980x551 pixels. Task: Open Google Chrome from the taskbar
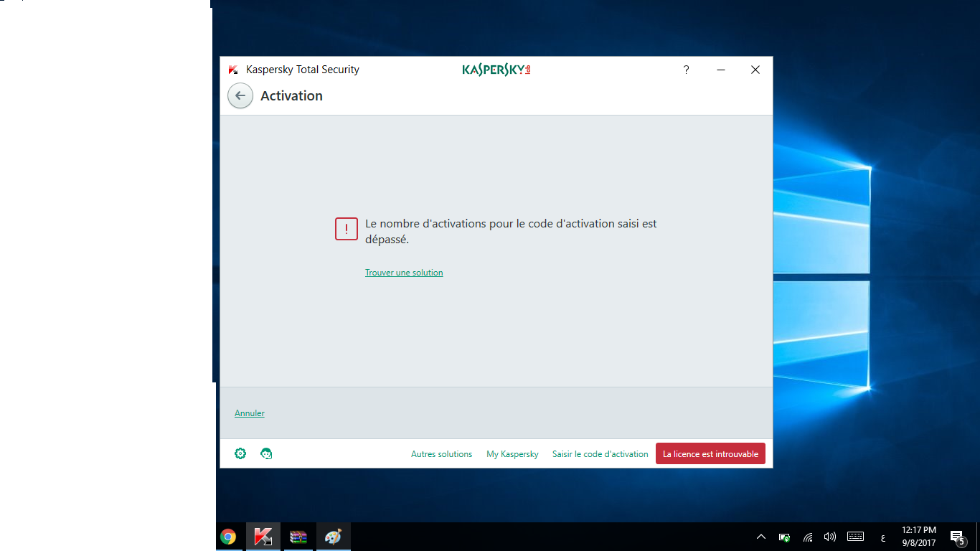(228, 537)
